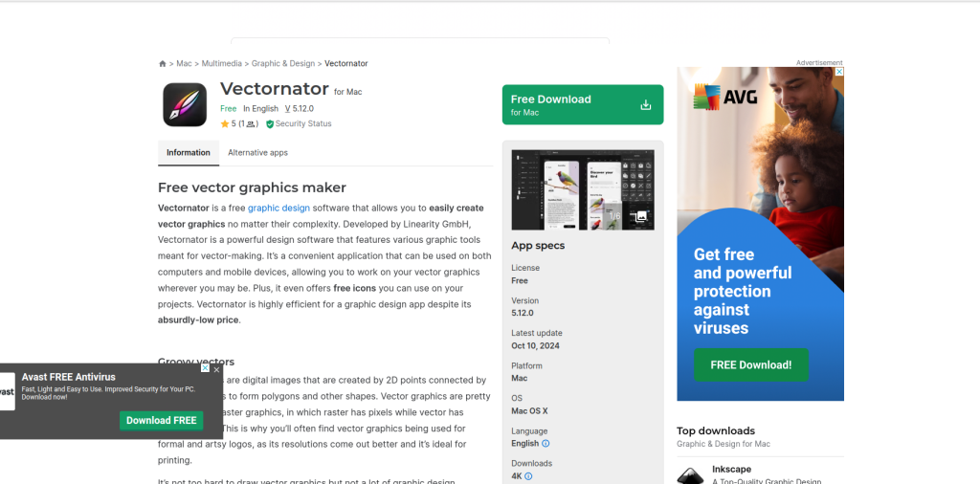Select the Information tab

tap(189, 153)
